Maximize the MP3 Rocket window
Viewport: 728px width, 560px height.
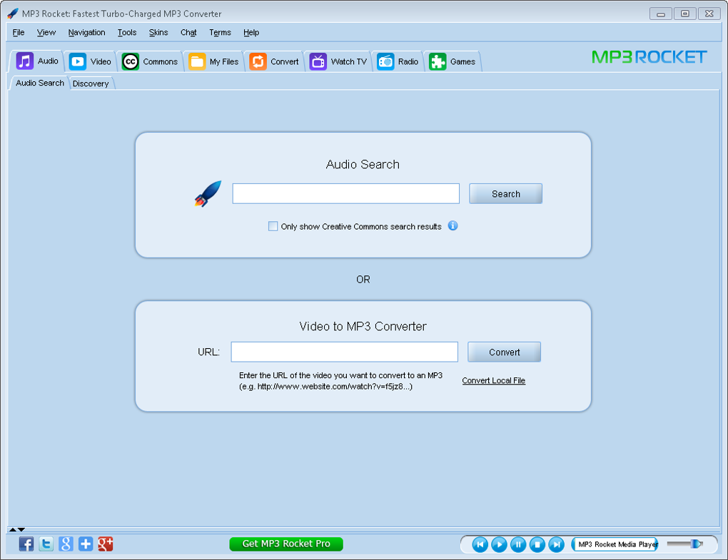(x=685, y=14)
